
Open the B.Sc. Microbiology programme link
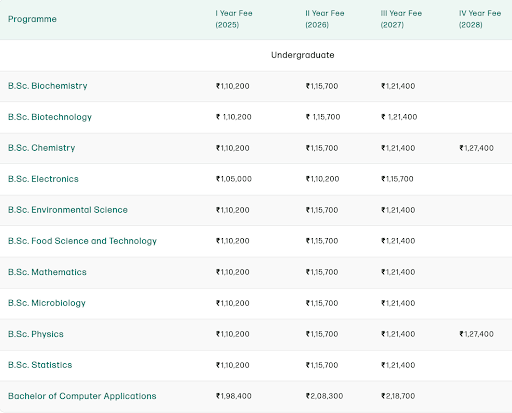coord(47,303)
